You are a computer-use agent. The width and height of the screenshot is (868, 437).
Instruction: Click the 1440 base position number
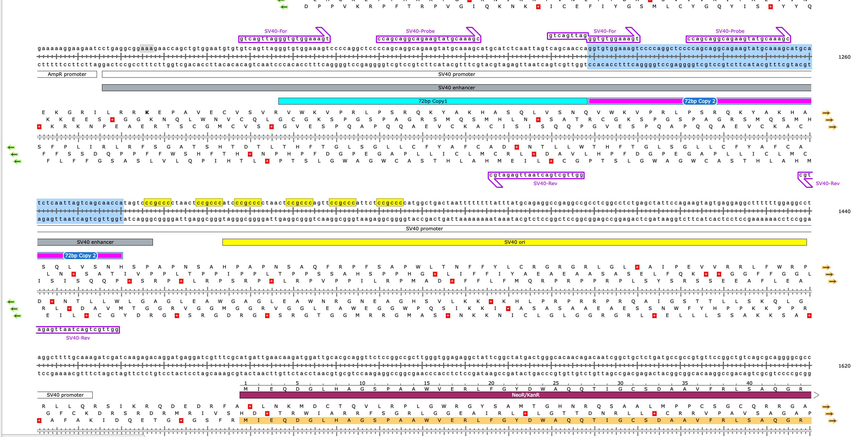(844, 212)
